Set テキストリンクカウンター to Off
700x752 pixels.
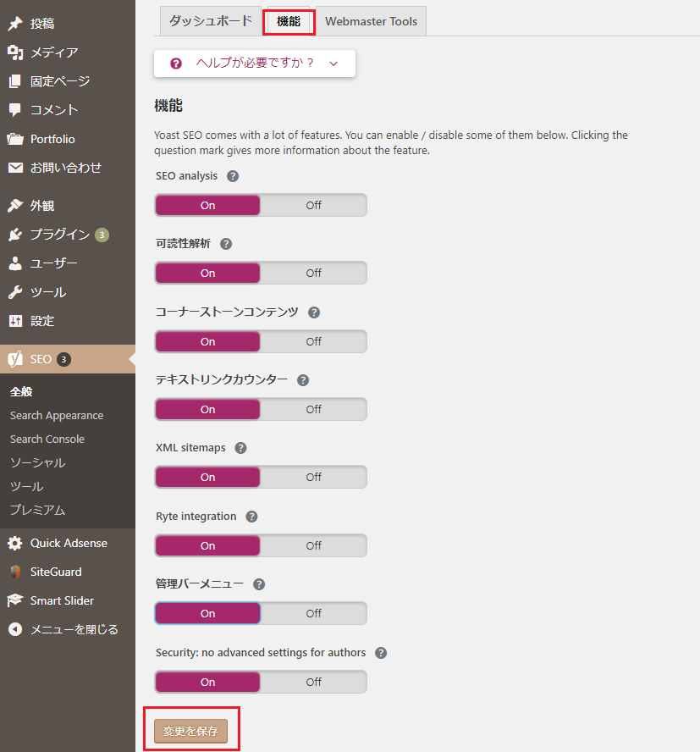point(313,409)
